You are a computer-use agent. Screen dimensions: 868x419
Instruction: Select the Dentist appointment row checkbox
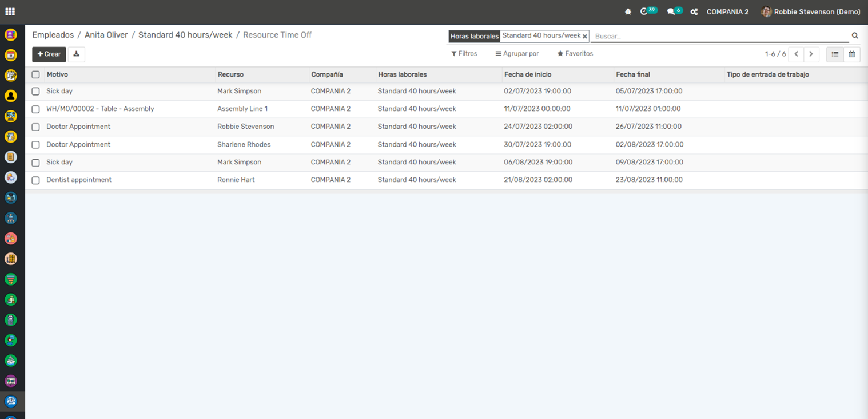(35, 180)
